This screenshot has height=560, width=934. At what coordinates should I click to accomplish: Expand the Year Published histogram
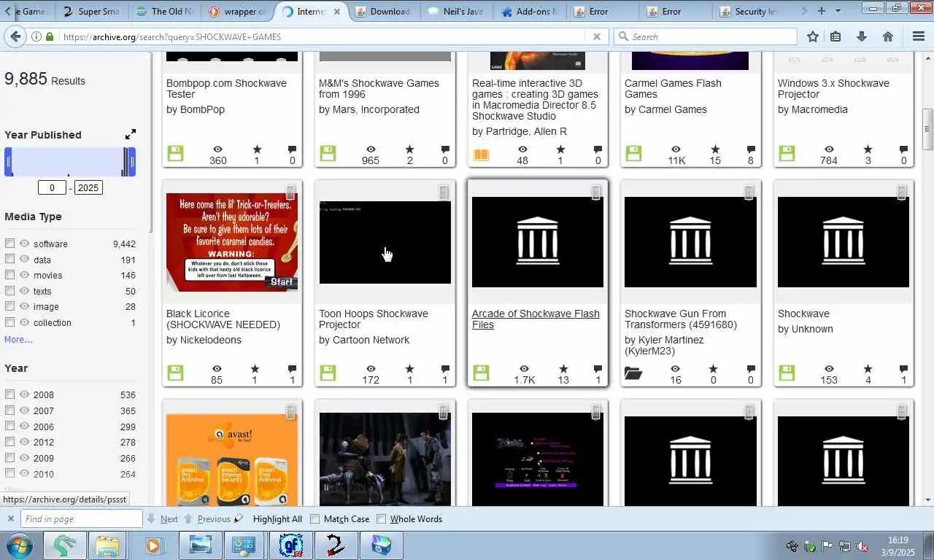[x=130, y=134]
